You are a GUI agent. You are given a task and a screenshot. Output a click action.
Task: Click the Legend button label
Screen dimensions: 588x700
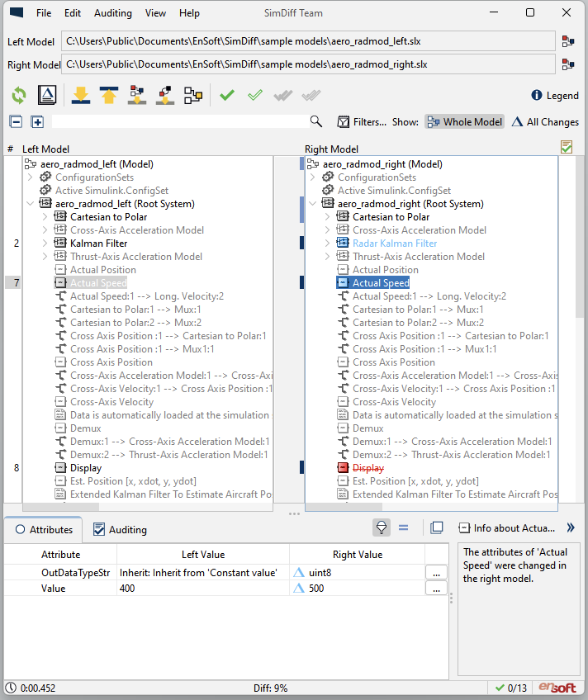tap(562, 96)
